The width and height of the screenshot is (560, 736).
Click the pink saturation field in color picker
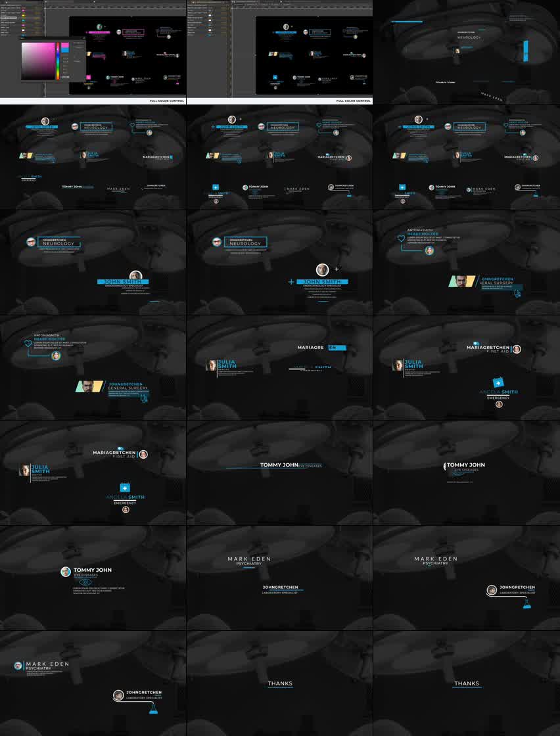tap(39, 61)
